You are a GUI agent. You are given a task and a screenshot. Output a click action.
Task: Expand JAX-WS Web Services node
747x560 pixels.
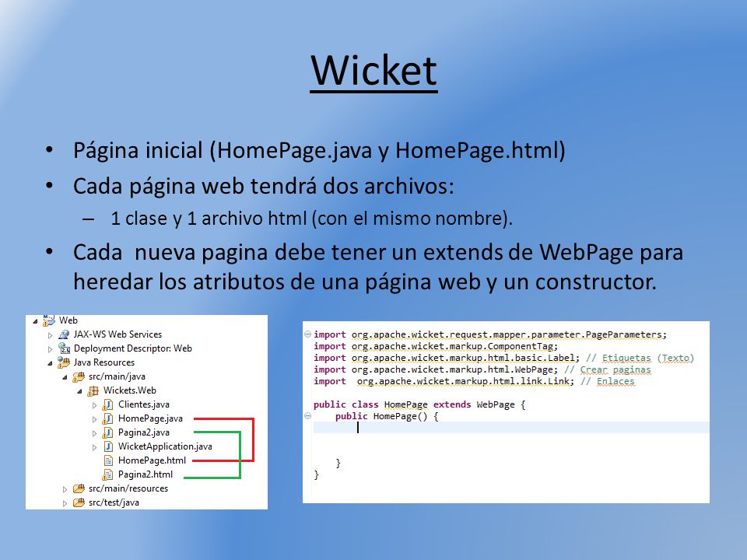[x=50, y=335]
